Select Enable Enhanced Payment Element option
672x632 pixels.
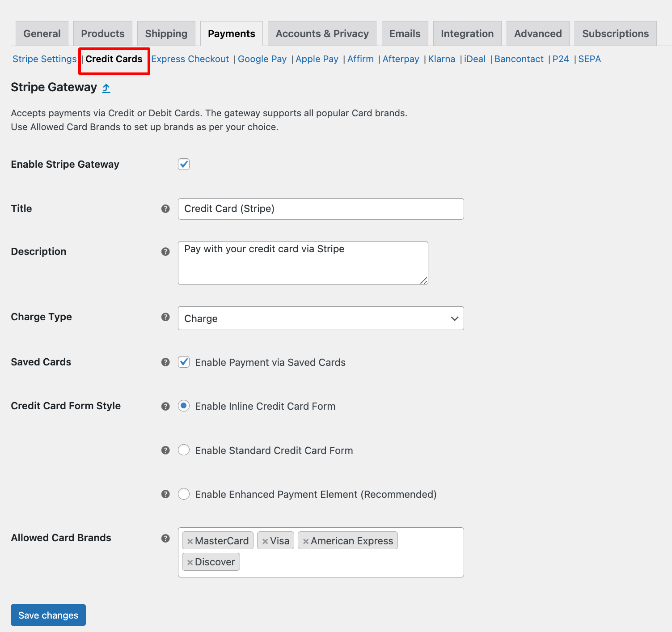[x=184, y=494]
